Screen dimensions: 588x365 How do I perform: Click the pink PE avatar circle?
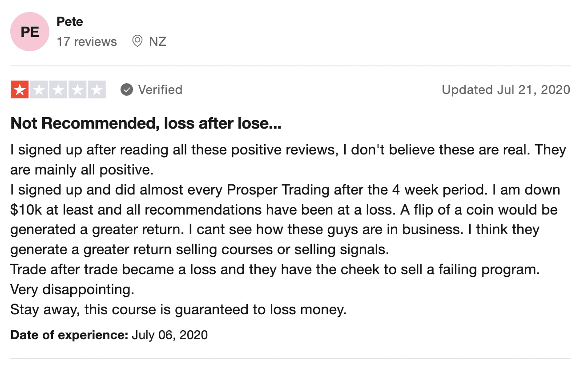tap(30, 32)
